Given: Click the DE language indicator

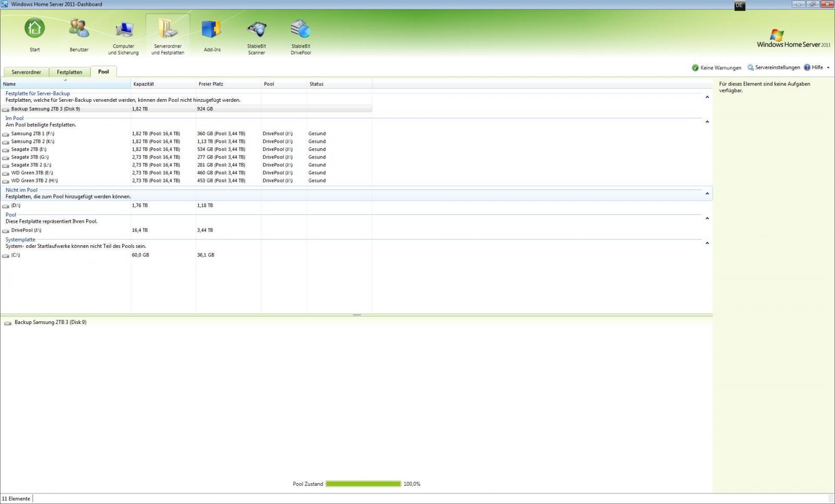Looking at the screenshot, I should 739,5.
